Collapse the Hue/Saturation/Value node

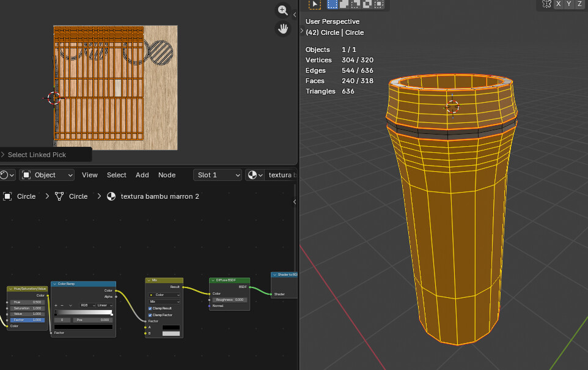click(10, 289)
